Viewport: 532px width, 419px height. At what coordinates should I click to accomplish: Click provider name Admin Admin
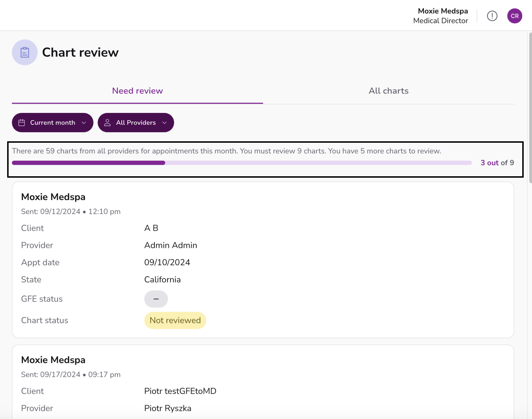tap(171, 245)
